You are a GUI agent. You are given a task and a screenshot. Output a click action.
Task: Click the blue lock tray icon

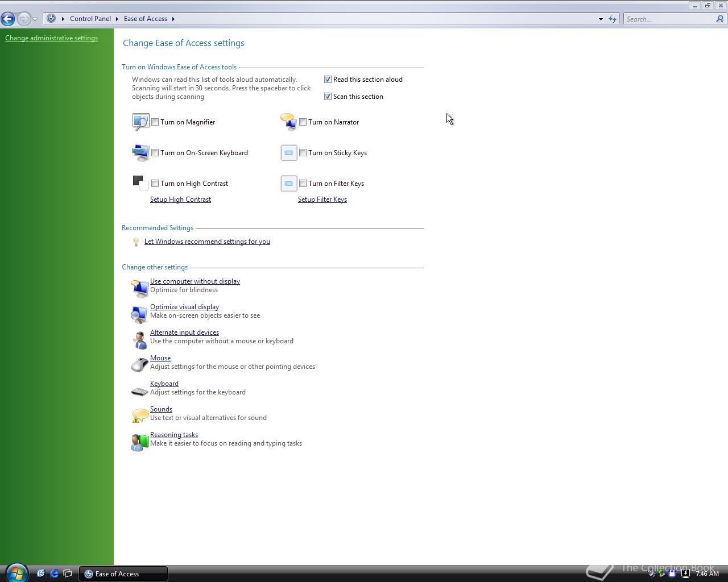[672, 573]
